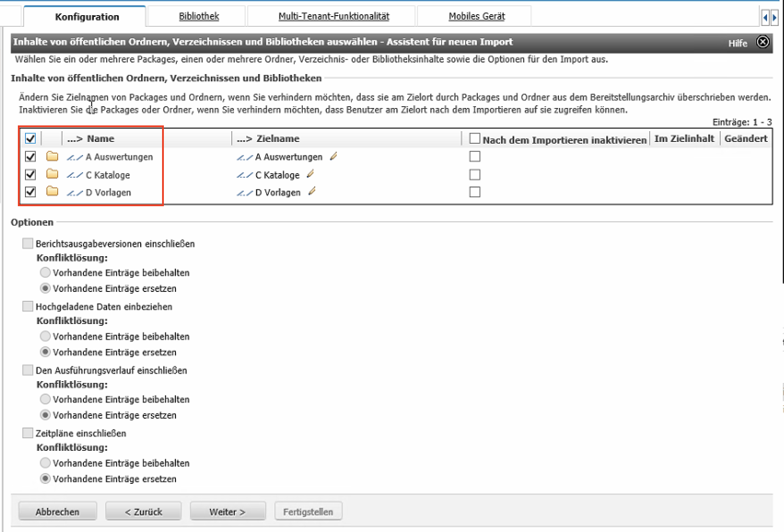Screen dimensions: 784x532
Task: Click the edit pencil beside C Kataloge
Action: pyautogui.click(x=311, y=174)
